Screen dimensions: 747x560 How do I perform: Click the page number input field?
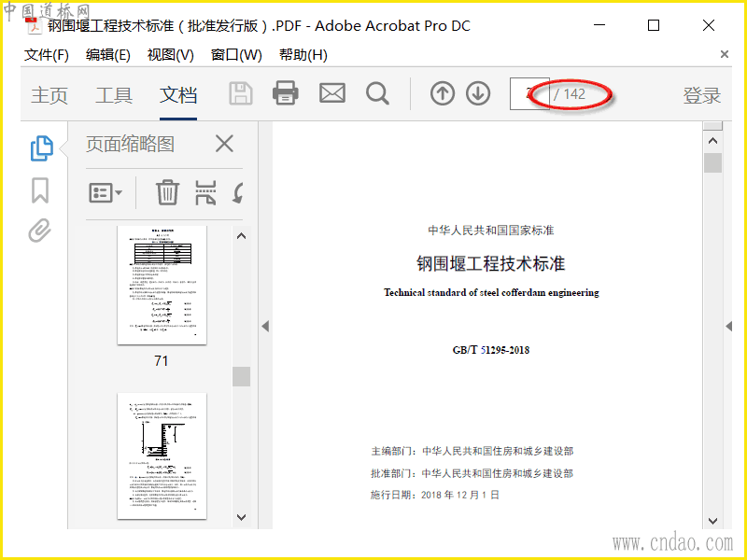[x=529, y=94]
